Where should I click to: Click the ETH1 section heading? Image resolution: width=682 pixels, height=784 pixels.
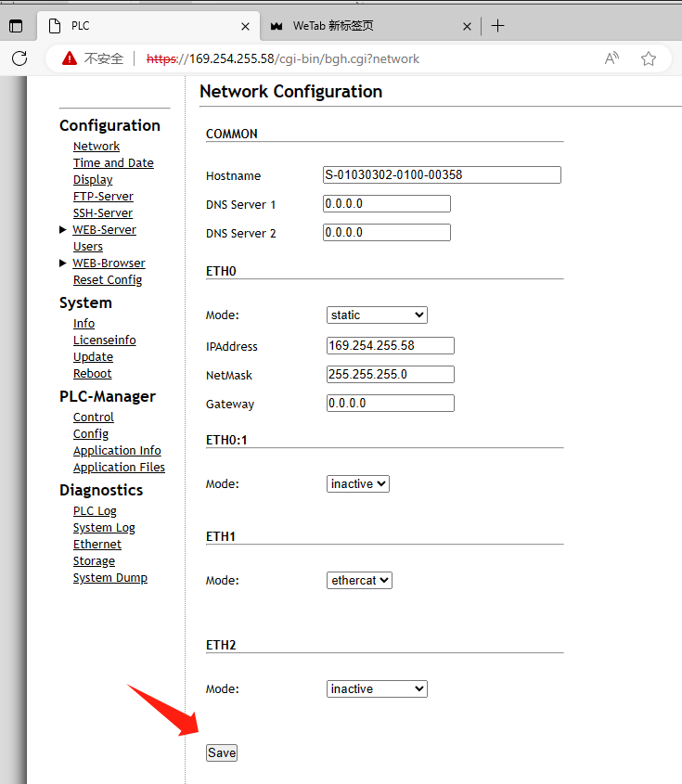pos(221,536)
